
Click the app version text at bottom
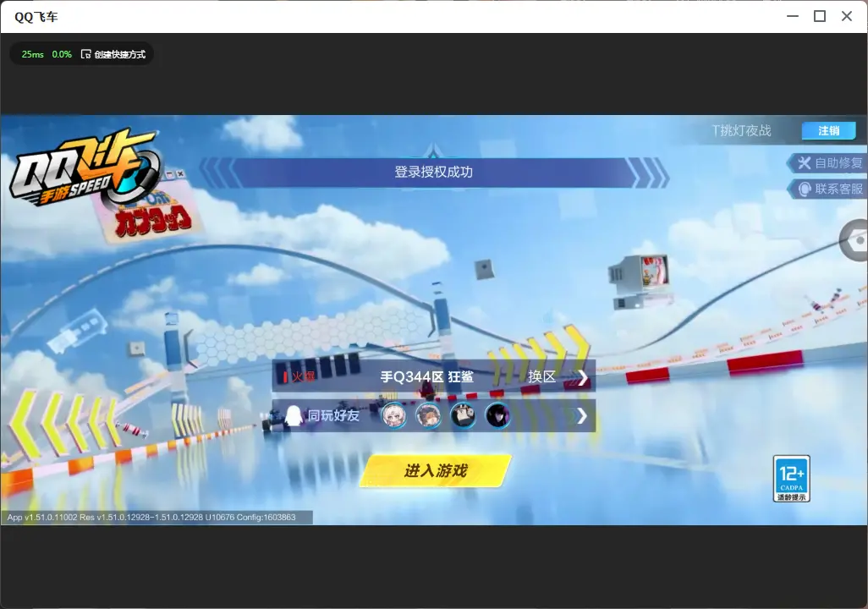(151, 517)
